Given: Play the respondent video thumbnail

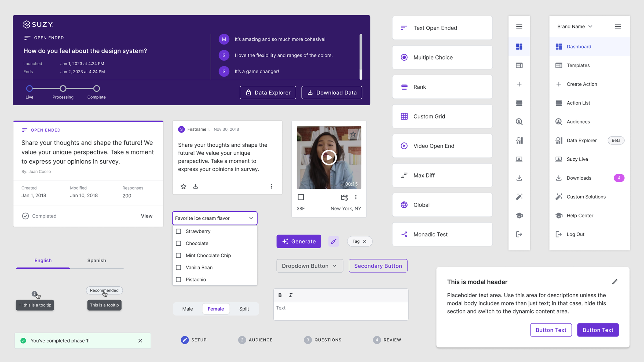Looking at the screenshot, I should (x=329, y=157).
